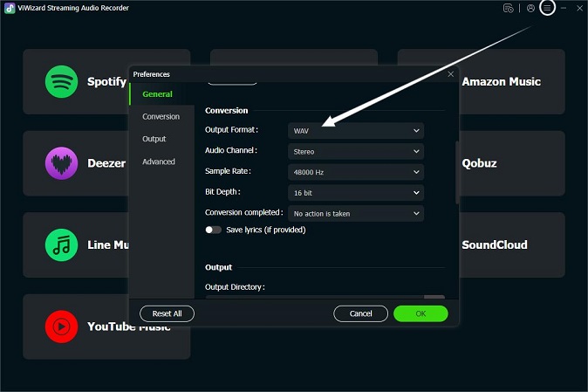Screen dimensions: 588x392
Task: Open the conversion history icon
Action: point(508,8)
